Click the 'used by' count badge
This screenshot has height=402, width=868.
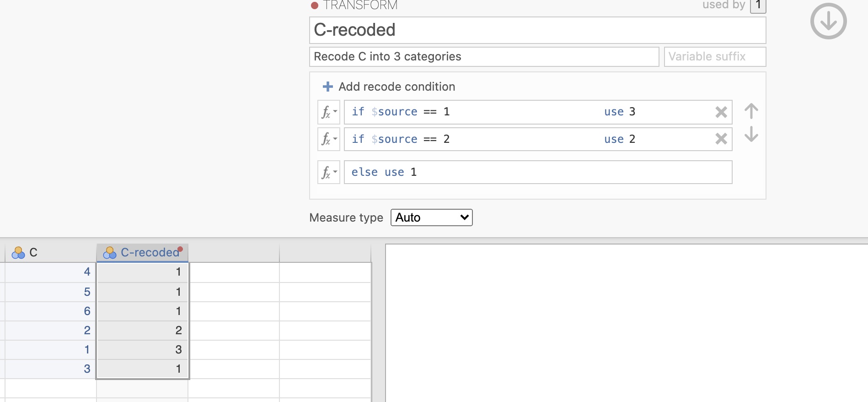(x=758, y=5)
